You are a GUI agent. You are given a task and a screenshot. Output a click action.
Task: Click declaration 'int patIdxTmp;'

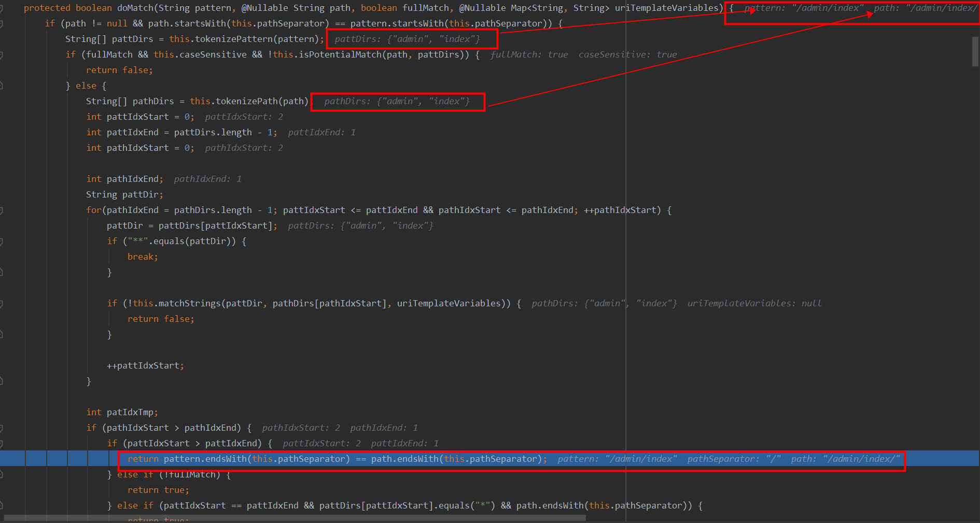[x=122, y=413]
